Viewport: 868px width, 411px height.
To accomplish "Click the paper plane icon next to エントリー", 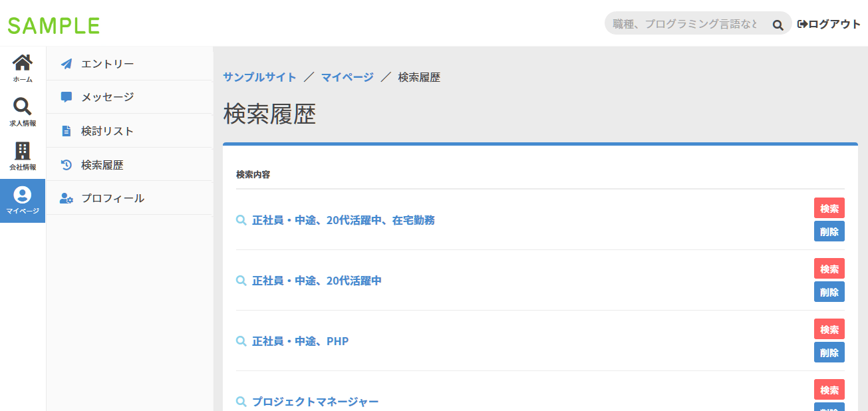I will pyautogui.click(x=67, y=63).
